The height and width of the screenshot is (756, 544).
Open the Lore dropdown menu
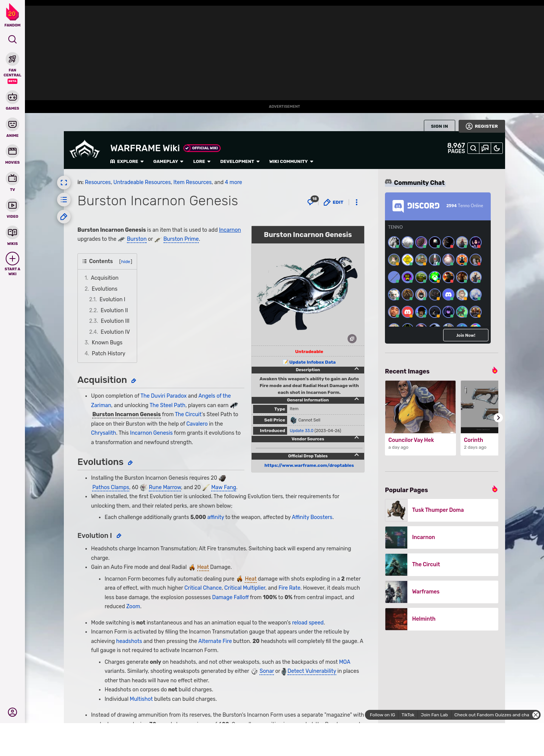click(202, 161)
